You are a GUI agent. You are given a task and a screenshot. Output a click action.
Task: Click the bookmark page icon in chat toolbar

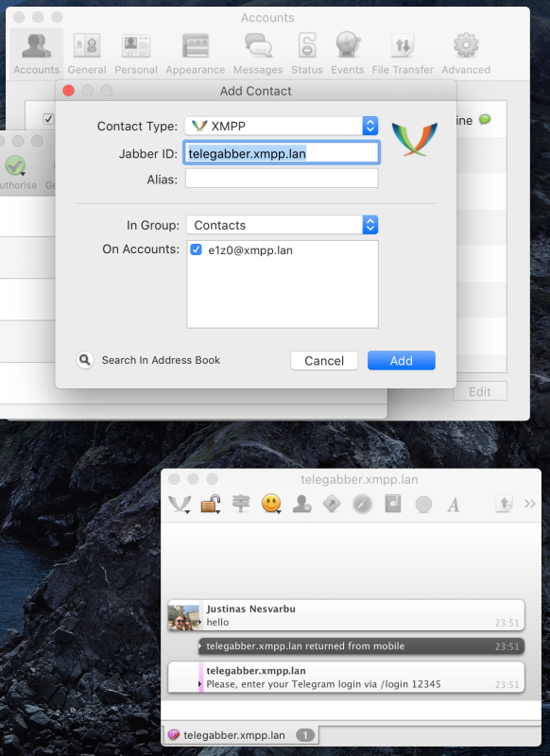[393, 504]
